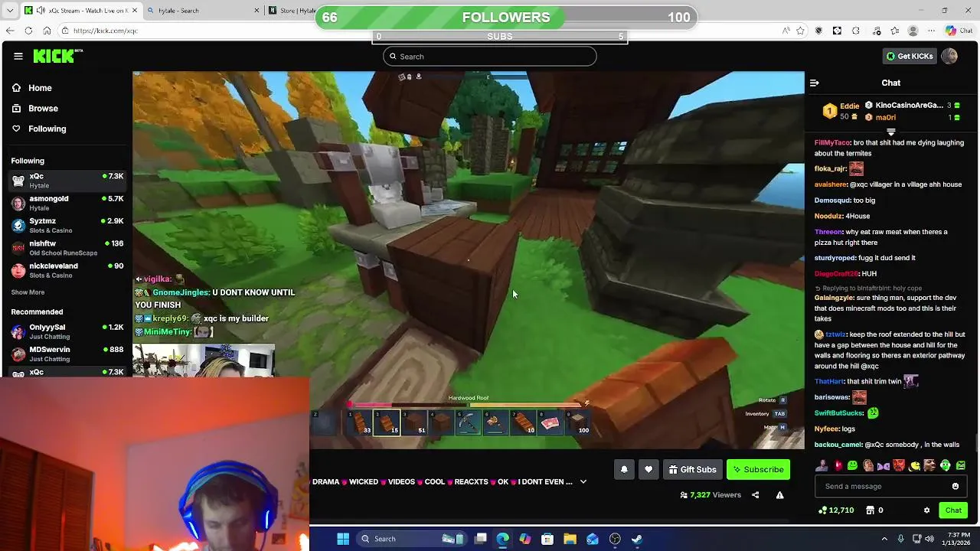The height and width of the screenshot is (551, 980).
Task: Share the stream using the share icon
Action: coord(755,495)
